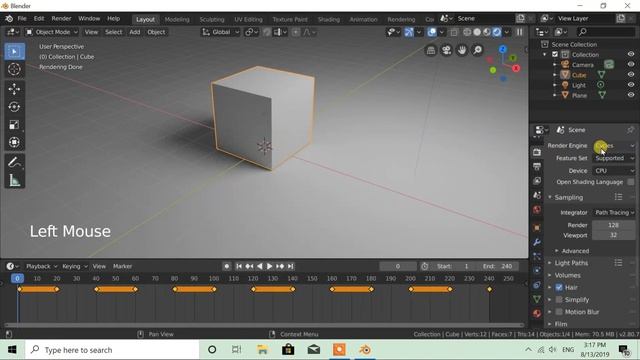Select the Rotate tool

[14, 107]
